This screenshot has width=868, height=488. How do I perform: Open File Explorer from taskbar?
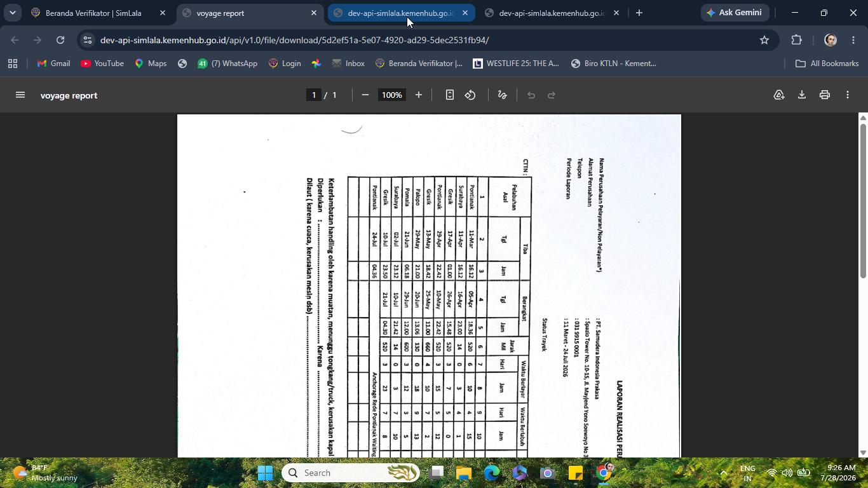tap(463, 473)
